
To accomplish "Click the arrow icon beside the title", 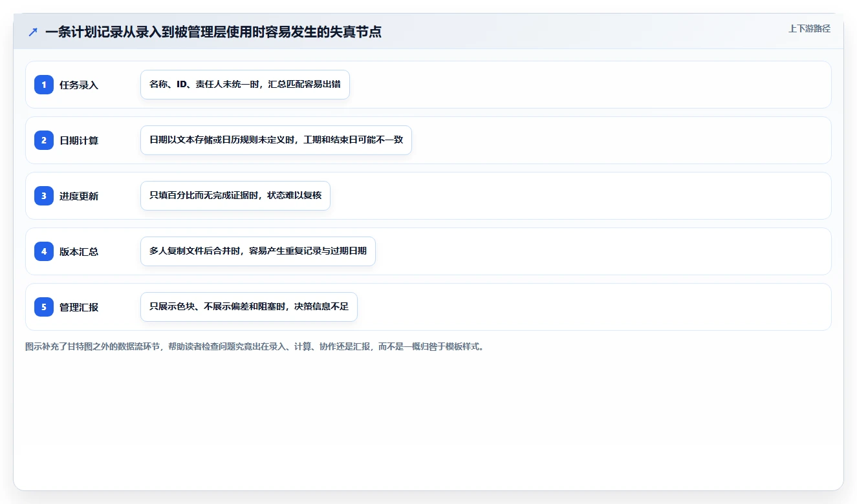I will 33,32.
